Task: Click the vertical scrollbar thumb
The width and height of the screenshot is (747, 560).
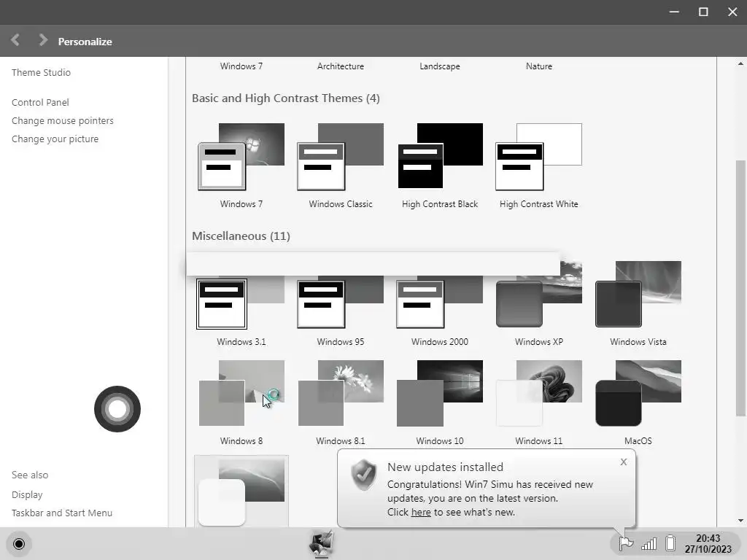Action: click(741, 288)
